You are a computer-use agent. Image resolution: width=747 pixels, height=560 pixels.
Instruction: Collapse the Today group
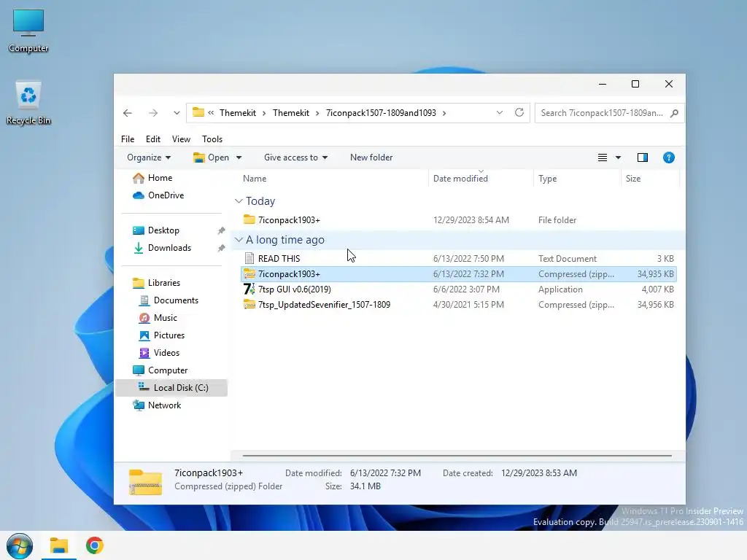[x=239, y=201]
